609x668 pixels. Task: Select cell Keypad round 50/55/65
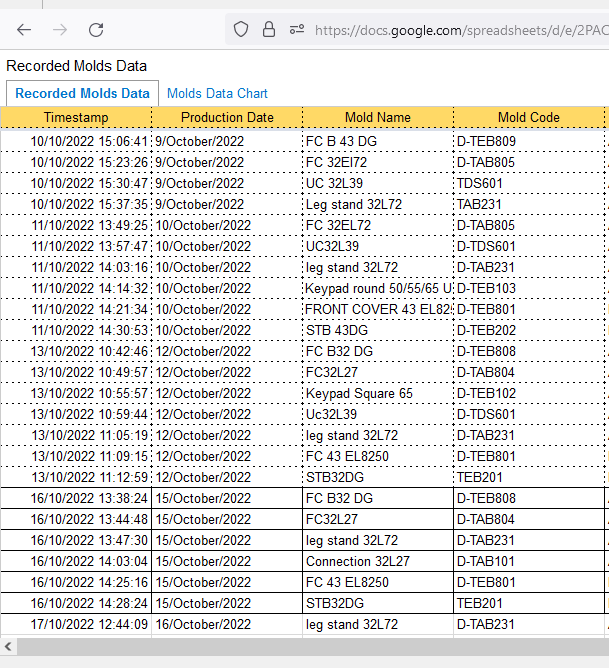378,288
